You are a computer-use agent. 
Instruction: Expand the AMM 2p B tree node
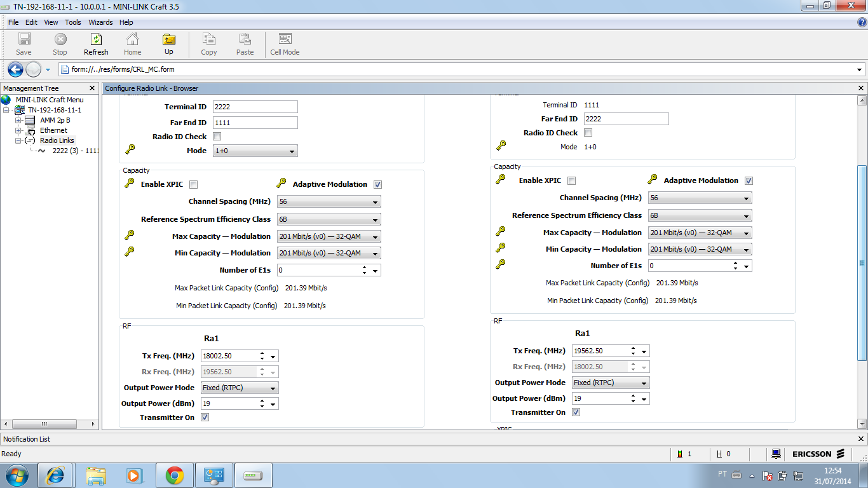click(18, 120)
